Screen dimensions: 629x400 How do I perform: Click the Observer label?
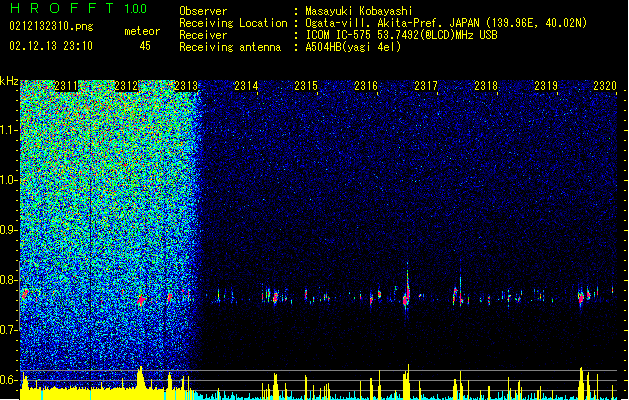203,11
